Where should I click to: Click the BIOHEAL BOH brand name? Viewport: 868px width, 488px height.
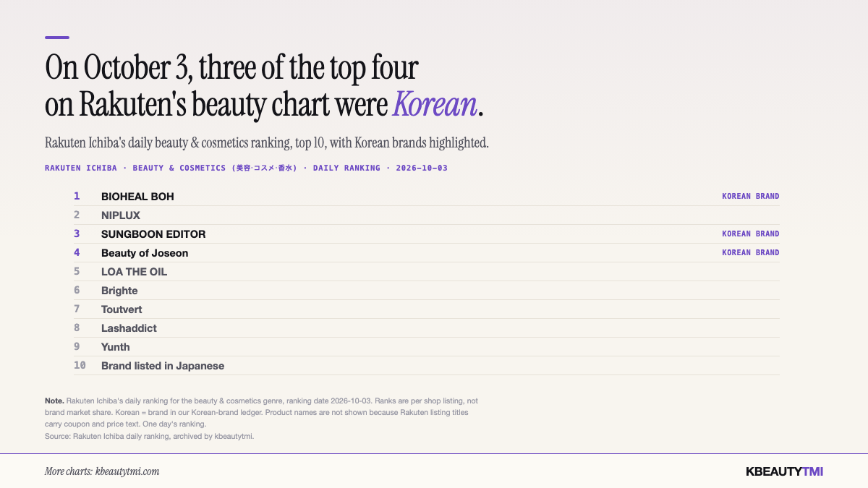point(137,197)
